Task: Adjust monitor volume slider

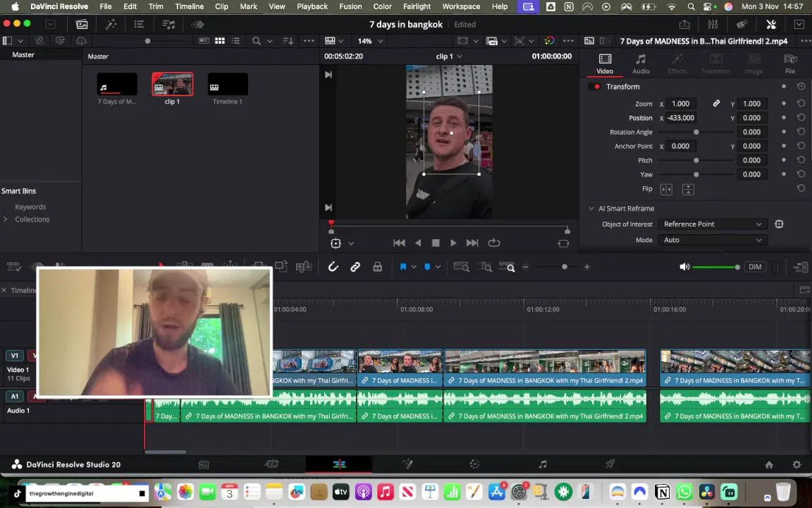Action: pyautogui.click(x=716, y=267)
